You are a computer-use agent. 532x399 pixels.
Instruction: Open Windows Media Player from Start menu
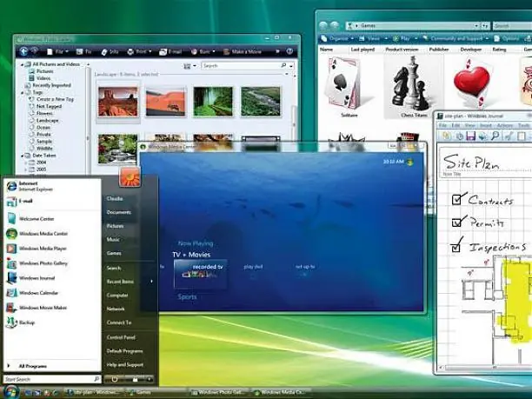tap(37, 249)
